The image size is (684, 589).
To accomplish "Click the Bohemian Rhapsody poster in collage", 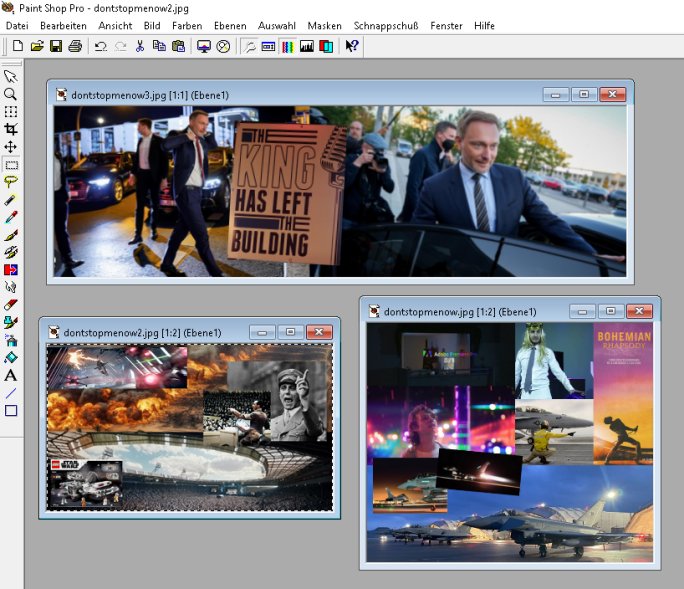I will point(622,392).
